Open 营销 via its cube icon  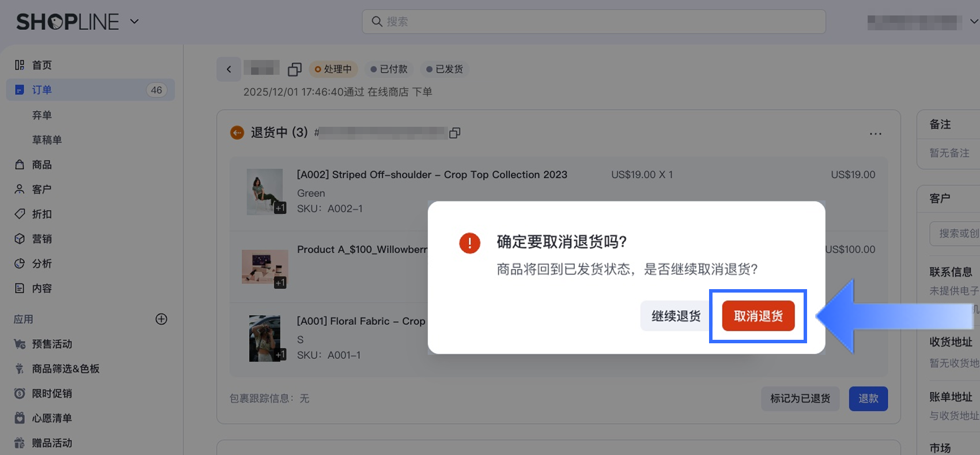point(20,239)
